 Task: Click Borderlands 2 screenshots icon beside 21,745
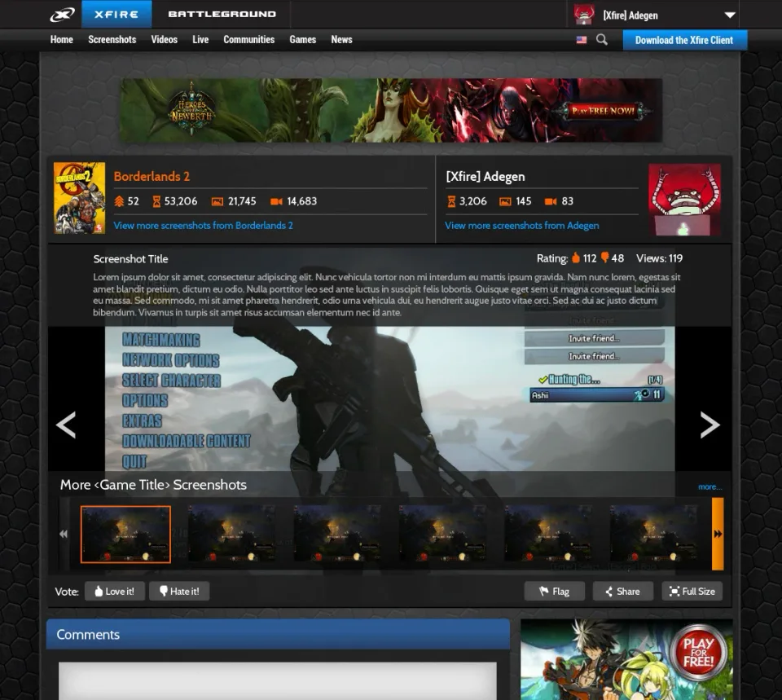coord(217,201)
